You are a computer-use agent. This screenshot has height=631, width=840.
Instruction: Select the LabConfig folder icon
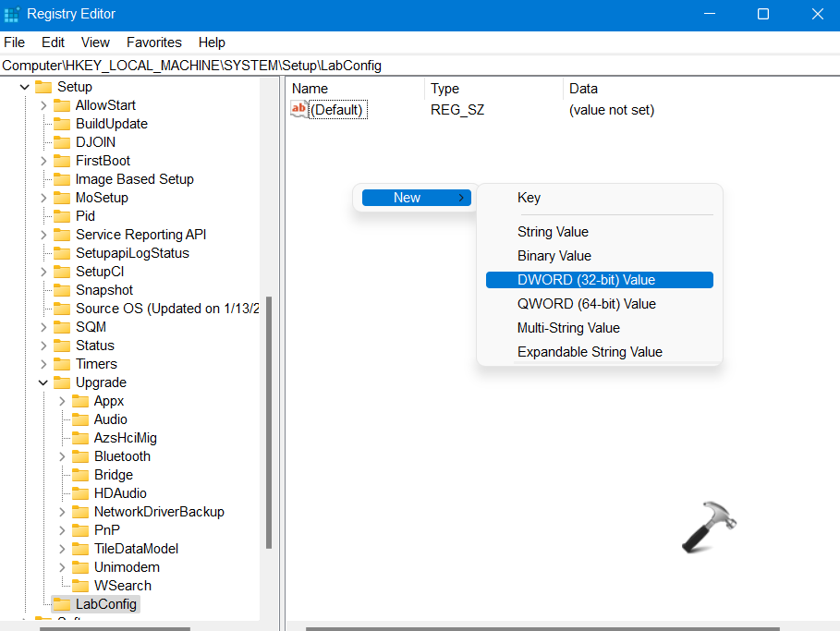[x=62, y=604]
